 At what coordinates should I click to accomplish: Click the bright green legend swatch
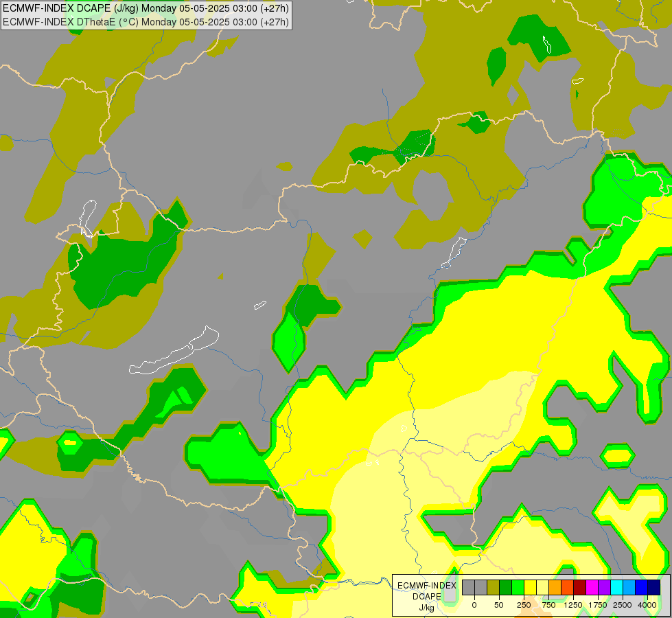[x=518, y=587]
